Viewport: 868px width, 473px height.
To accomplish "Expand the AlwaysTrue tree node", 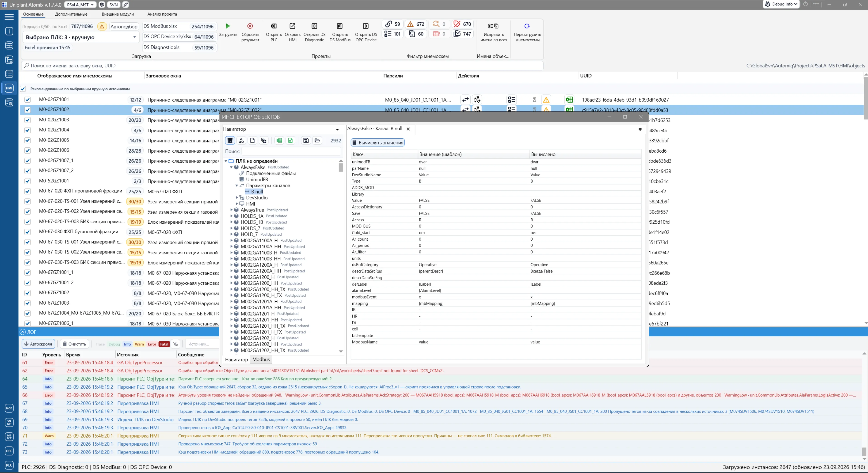I will [232, 210].
